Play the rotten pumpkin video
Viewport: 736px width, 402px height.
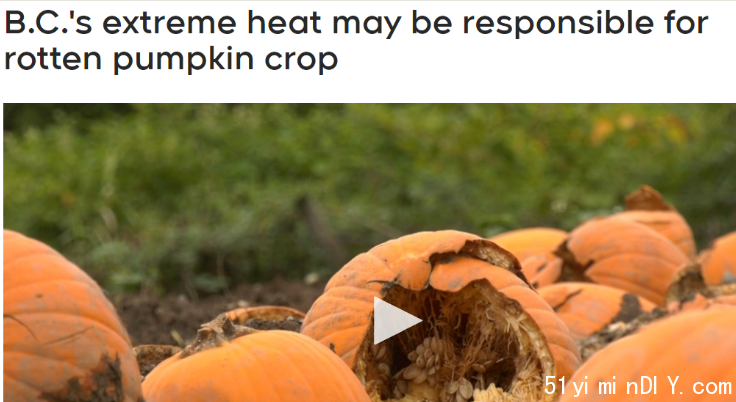coord(397,321)
